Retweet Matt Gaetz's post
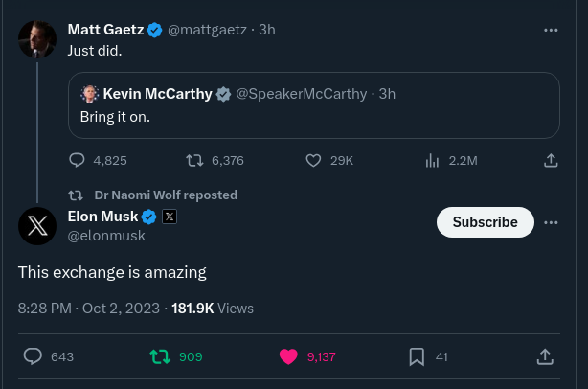The width and height of the screenshot is (588, 389). (x=193, y=161)
